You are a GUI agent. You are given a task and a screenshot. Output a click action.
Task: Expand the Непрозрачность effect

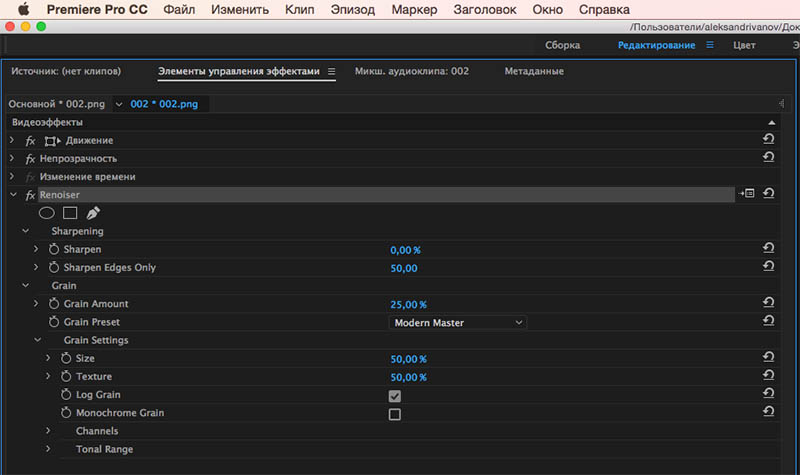coord(12,158)
